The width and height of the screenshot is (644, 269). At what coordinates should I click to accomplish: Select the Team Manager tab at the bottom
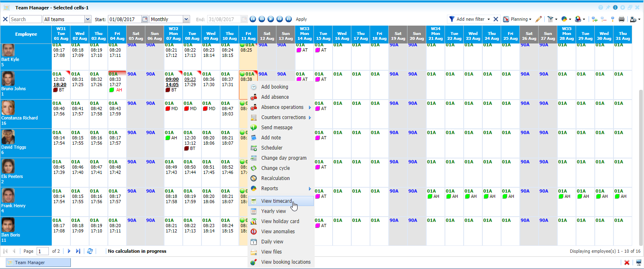pos(30,262)
